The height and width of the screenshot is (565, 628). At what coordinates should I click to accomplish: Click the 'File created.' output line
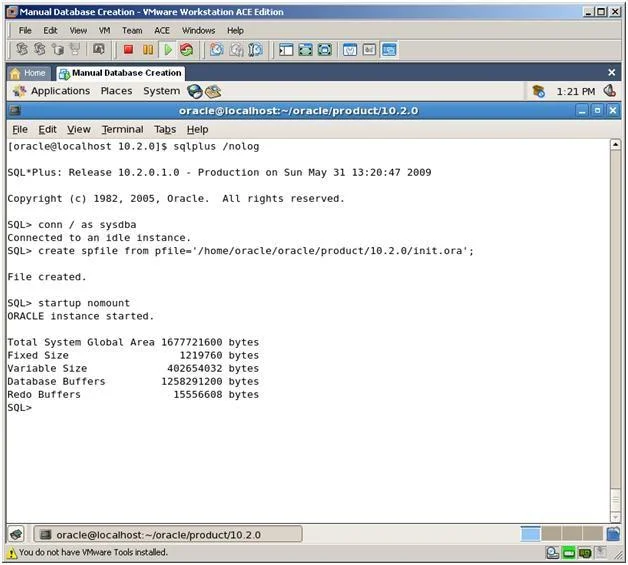[x=47, y=277]
